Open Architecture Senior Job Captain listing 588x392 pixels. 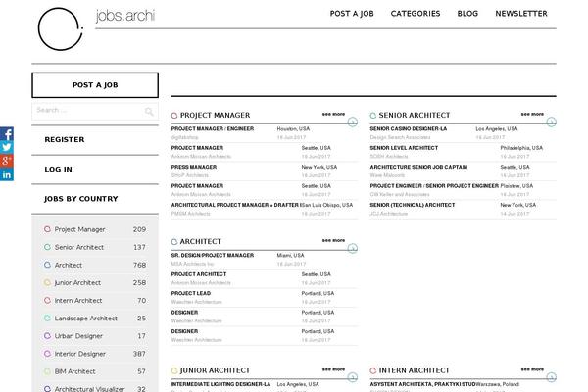click(x=418, y=167)
